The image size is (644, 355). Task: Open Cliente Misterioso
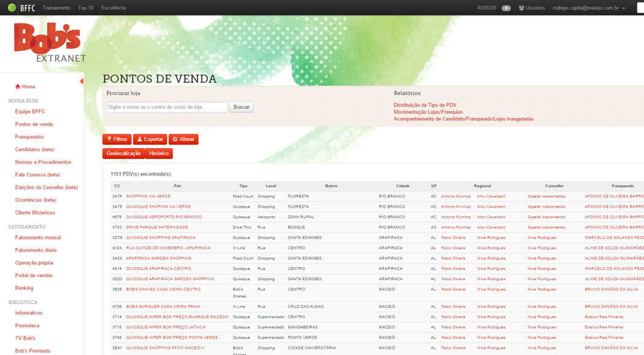point(35,213)
